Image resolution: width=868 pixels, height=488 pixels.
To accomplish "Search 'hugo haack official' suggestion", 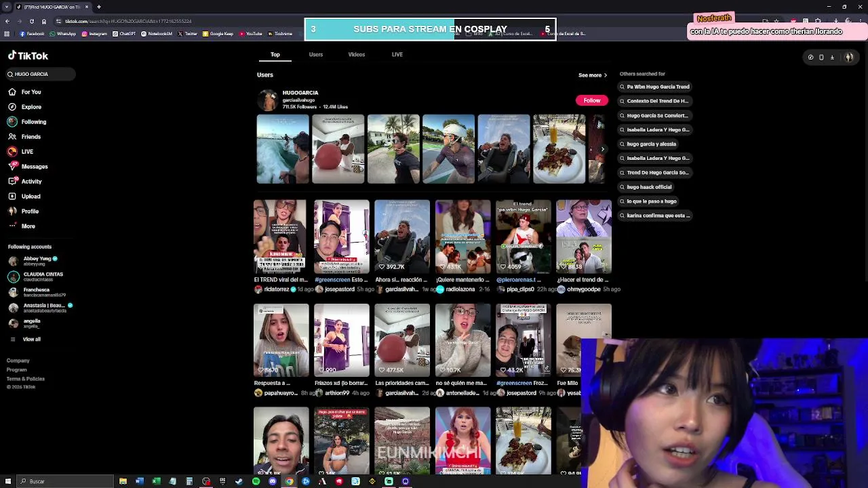I will click(x=646, y=187).
